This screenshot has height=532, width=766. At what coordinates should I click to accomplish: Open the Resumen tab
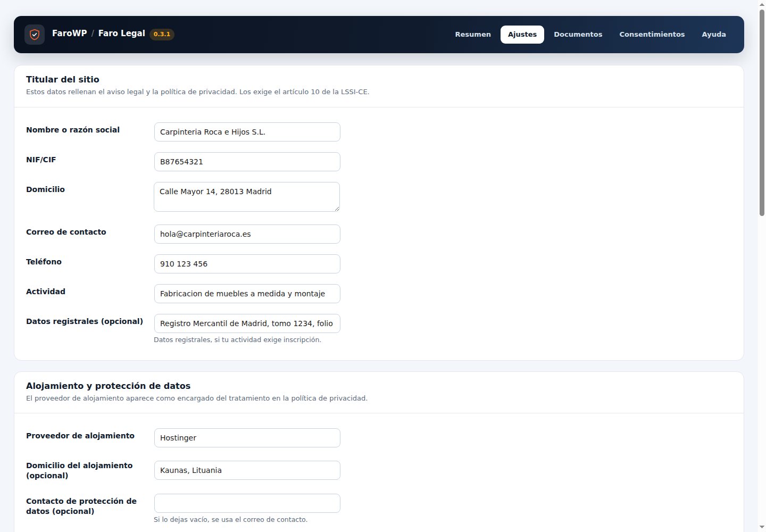473,35
